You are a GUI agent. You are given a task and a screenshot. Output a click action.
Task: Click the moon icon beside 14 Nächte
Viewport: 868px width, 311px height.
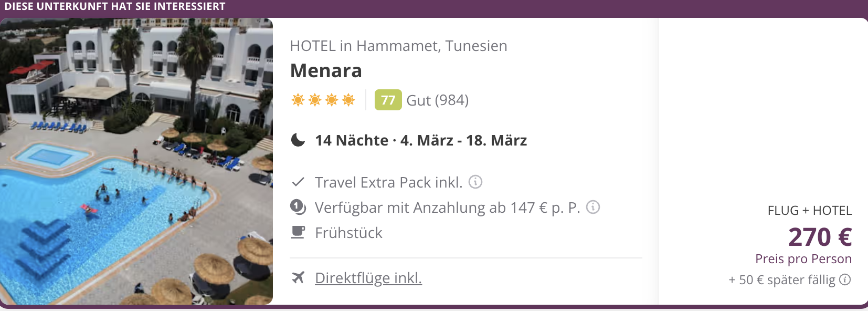pos(298,140)
